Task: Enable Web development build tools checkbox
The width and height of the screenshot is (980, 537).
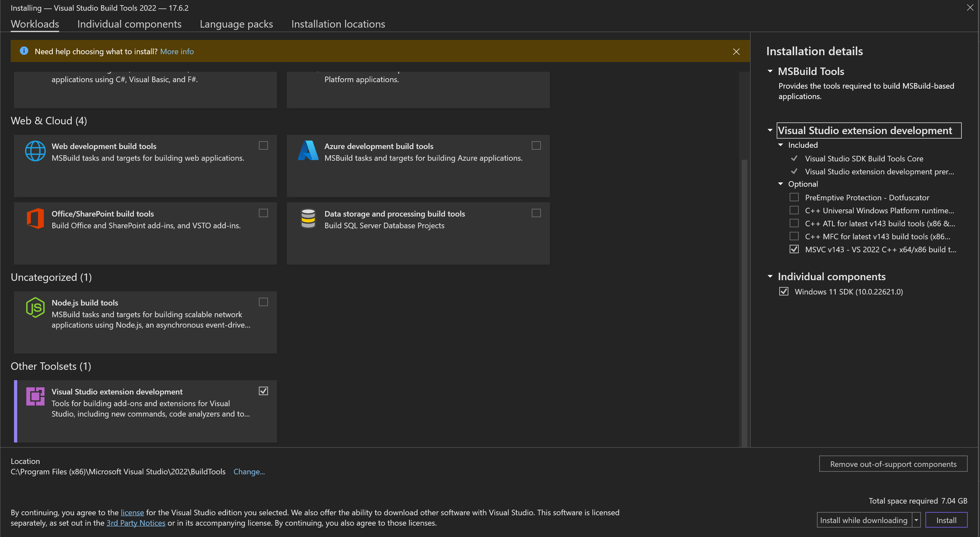Action: click(263, 146)
